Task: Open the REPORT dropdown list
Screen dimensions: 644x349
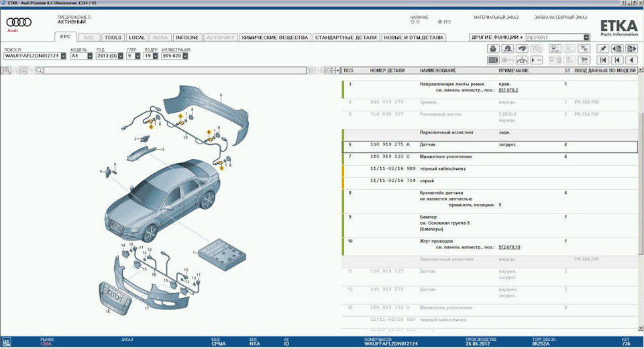Action: pyautogui.click(x=586, y=38)
